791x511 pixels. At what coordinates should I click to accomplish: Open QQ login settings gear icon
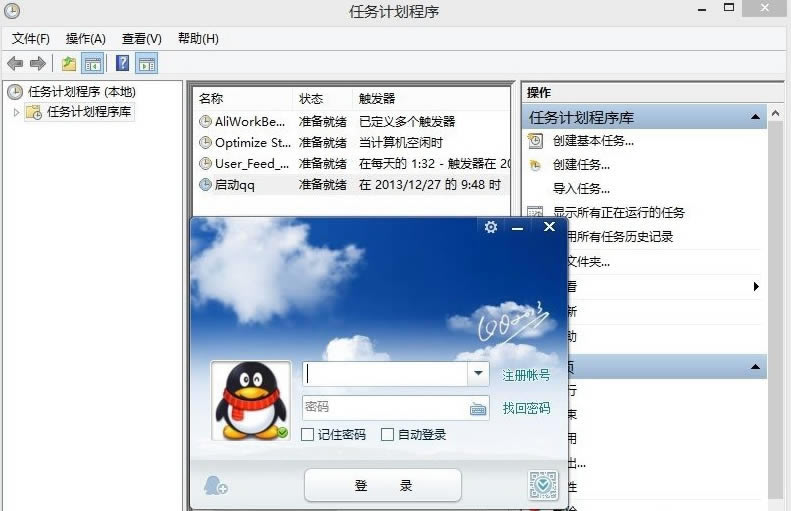coord(490,228)
